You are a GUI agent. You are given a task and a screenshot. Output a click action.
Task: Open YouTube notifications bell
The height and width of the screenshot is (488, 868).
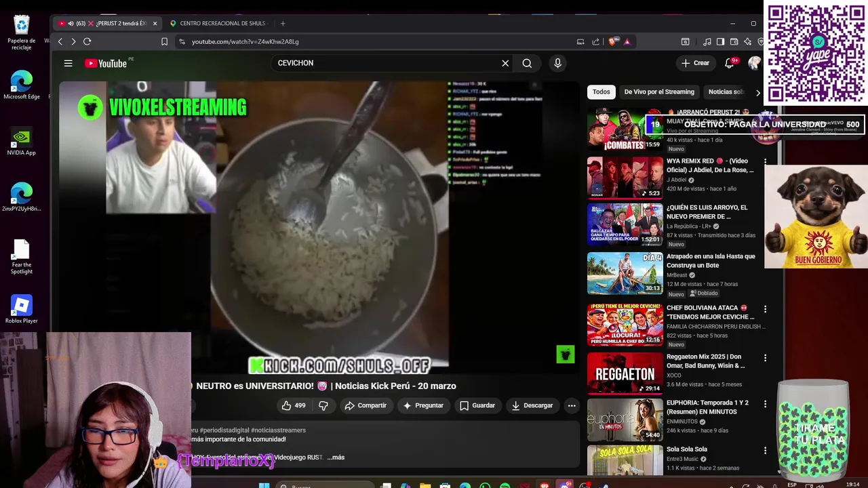tap(730, 63)
